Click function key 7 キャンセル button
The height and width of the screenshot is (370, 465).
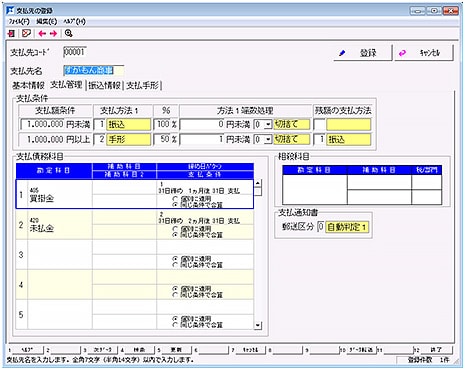click(251, 350)
